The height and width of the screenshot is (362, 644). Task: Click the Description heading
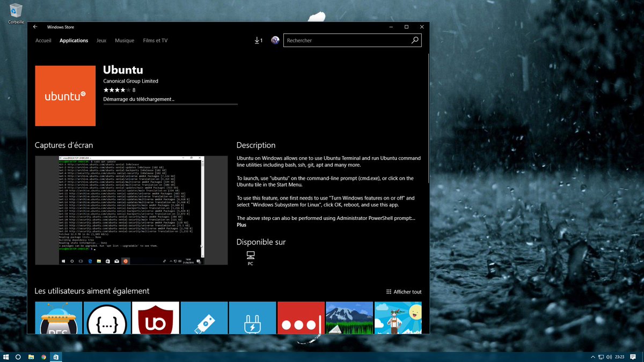256,145
